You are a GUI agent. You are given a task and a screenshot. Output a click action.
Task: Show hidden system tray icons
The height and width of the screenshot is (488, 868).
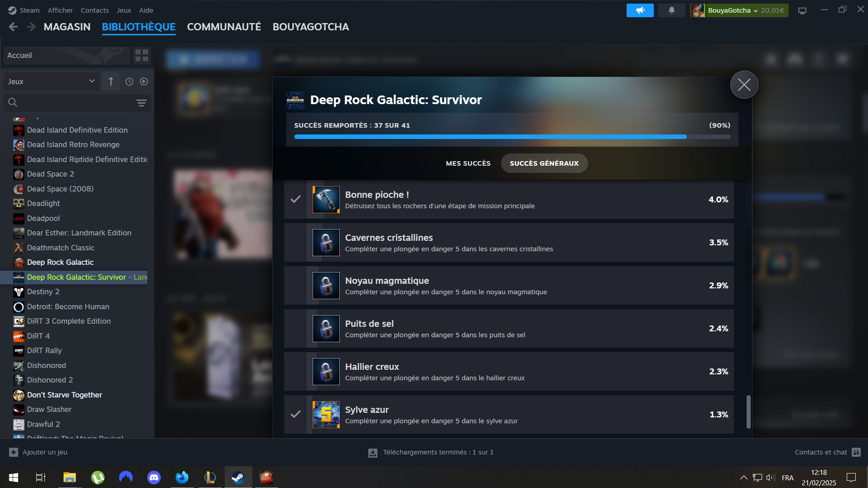[x=743, y=478]
